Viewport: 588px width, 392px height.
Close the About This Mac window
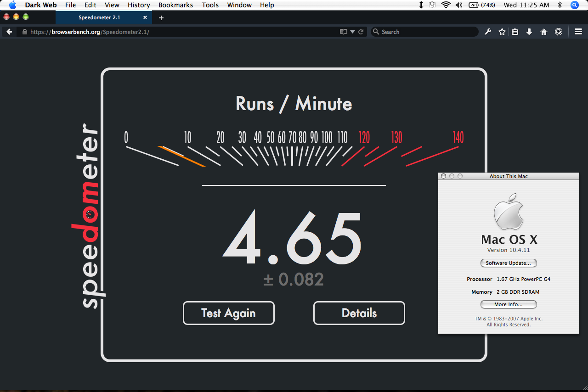(x=443, y=176)
